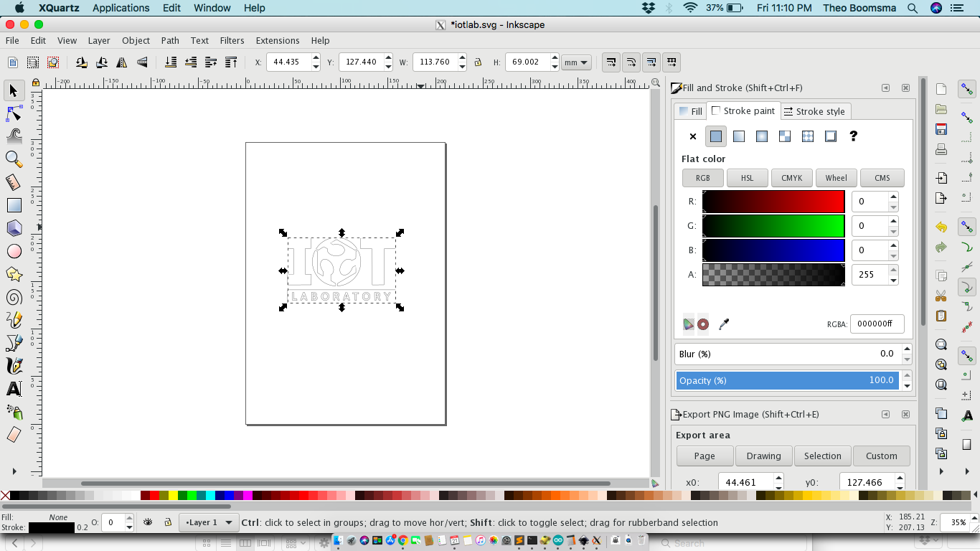Select the Calligraphy tool

click(x=14, y=366)
